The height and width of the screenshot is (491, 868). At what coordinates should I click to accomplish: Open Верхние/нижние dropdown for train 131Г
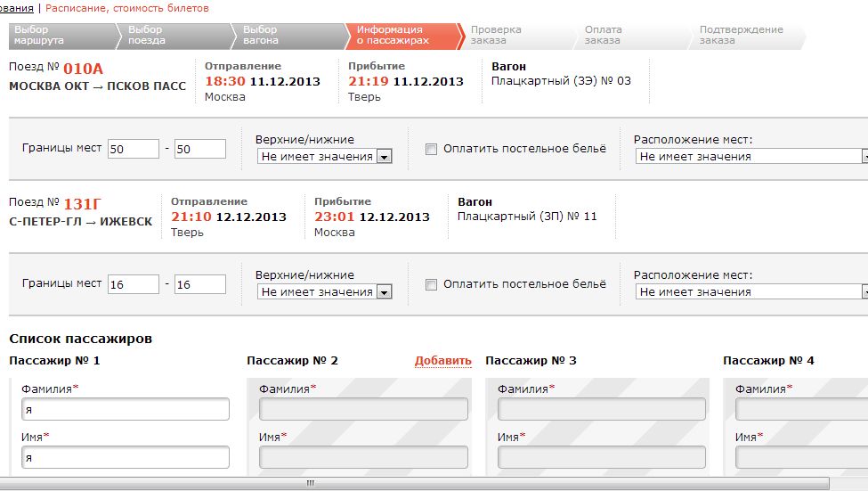coord(325,292)
